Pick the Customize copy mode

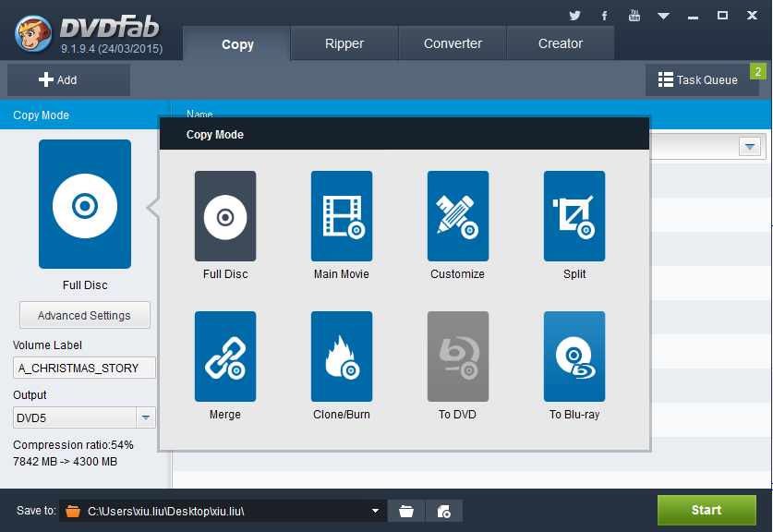point(458,216)
